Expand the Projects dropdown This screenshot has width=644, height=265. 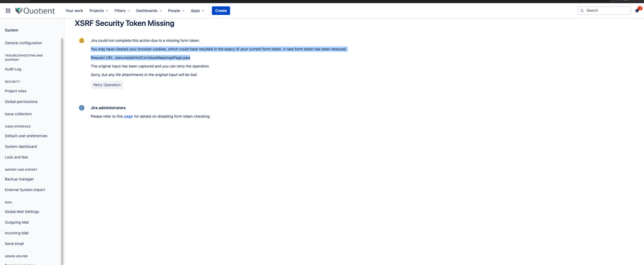pyautogui.click(x=99, y=11)
